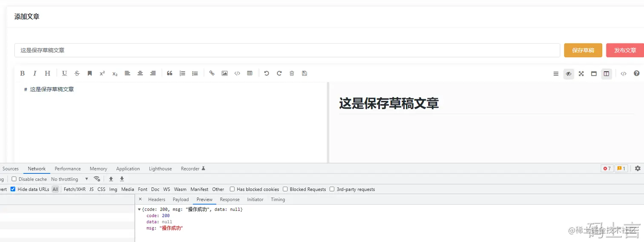Toggle bold formatting in editor toolbar

[x=22, y=73]
